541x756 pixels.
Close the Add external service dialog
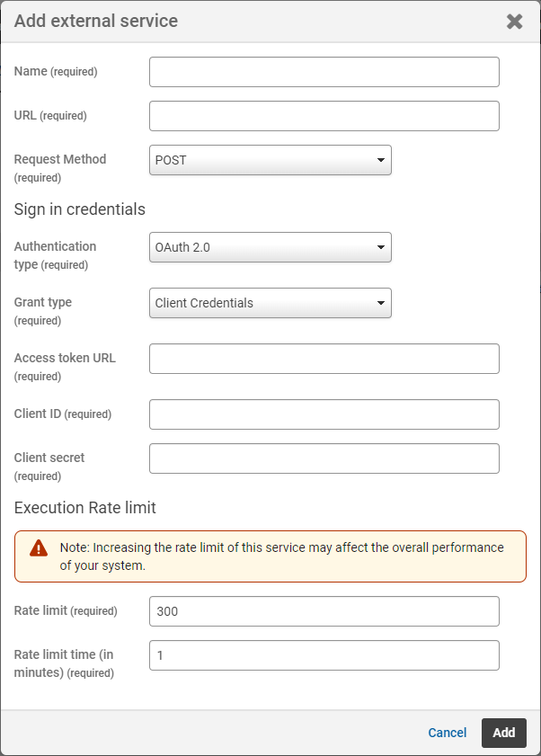pos(514,22)
